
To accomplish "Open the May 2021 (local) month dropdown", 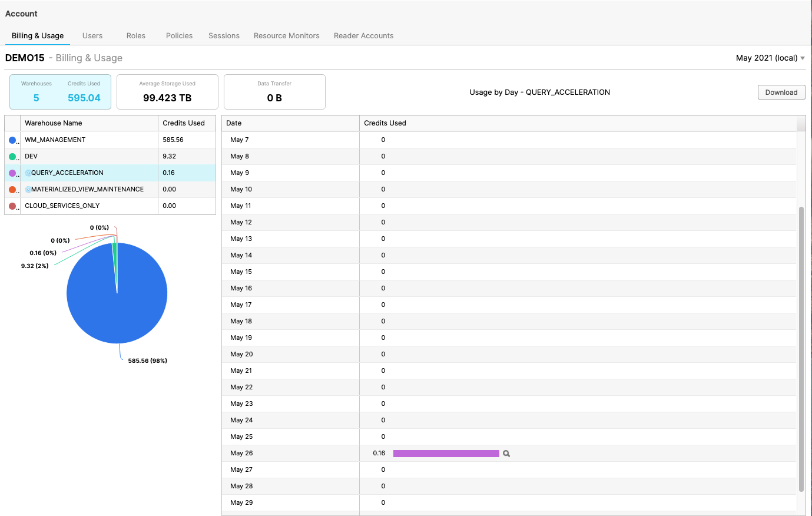I will click(x=770, y=58).
